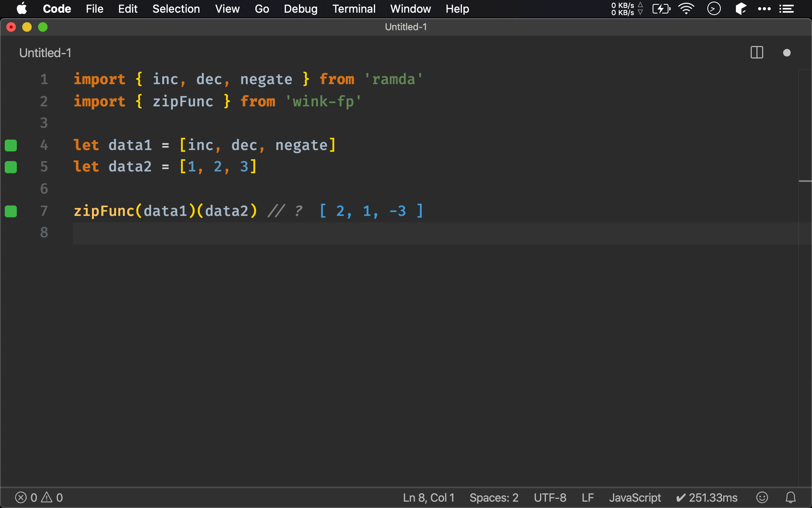The height and width of the screenshot is (508, 812).
Task: Click the network speed indicator in menu bar
Action: (x=627, y=9)
